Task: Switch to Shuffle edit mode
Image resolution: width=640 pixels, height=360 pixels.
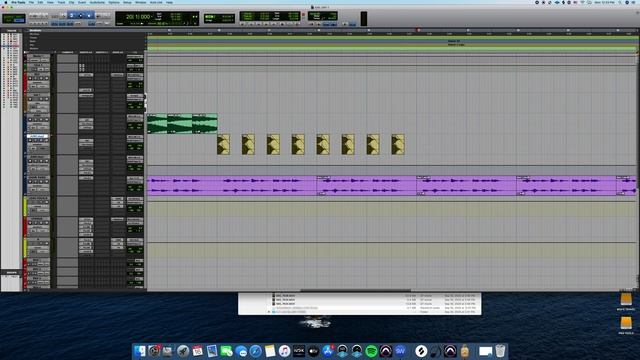Action: pyautogui.click(x=8, y=16)
